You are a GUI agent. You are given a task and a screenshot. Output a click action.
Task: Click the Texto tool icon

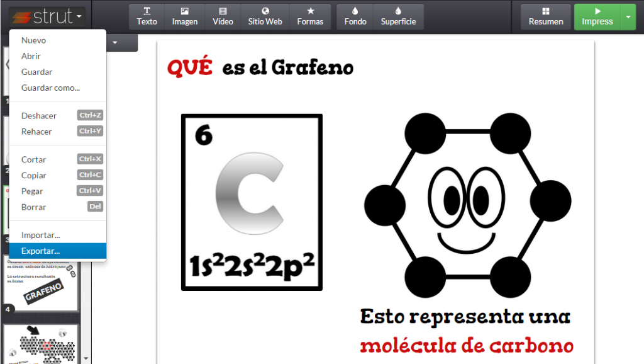147,16
